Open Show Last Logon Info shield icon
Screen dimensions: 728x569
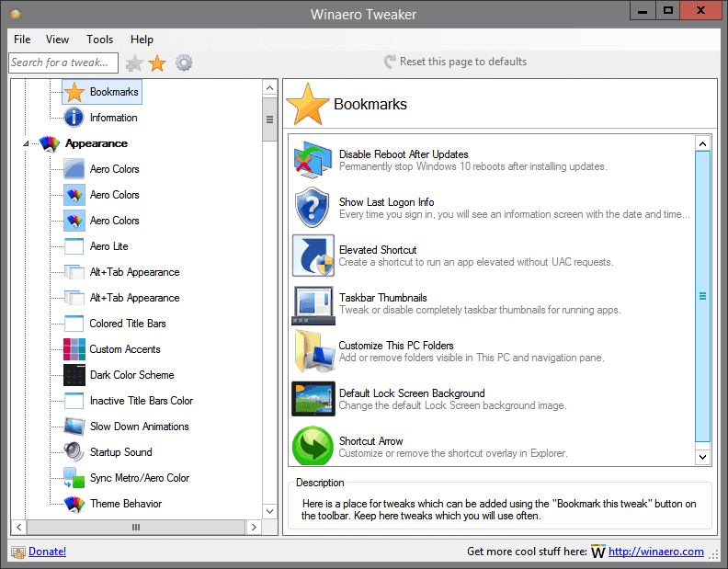click(x=313, y=208)
